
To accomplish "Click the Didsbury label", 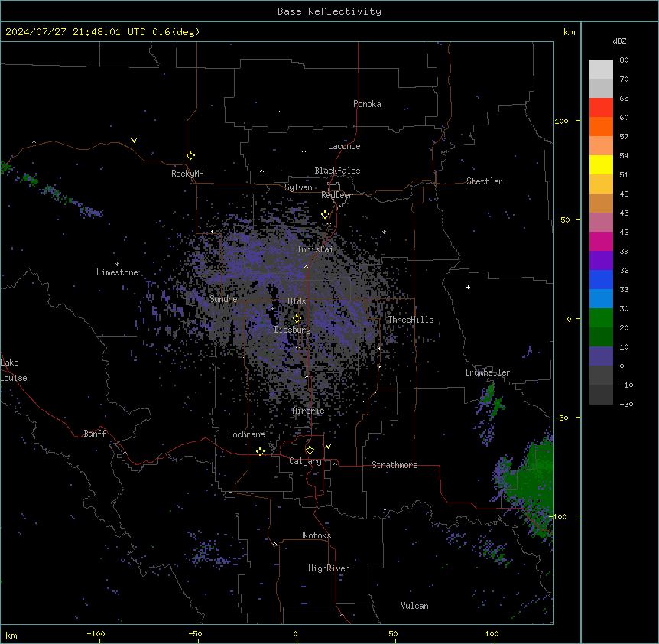I will coord(293,330).
